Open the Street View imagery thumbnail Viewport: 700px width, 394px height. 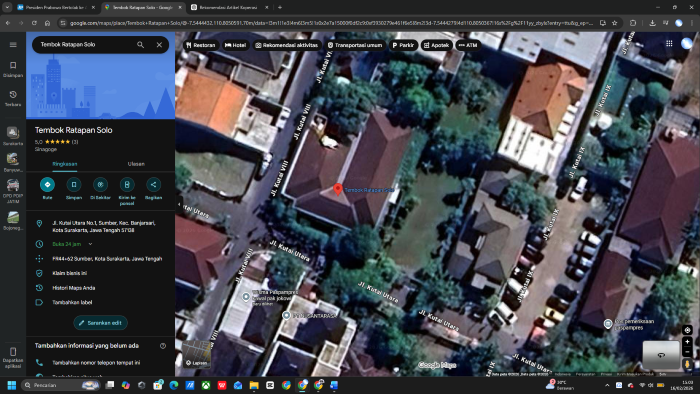click(661, 355)
